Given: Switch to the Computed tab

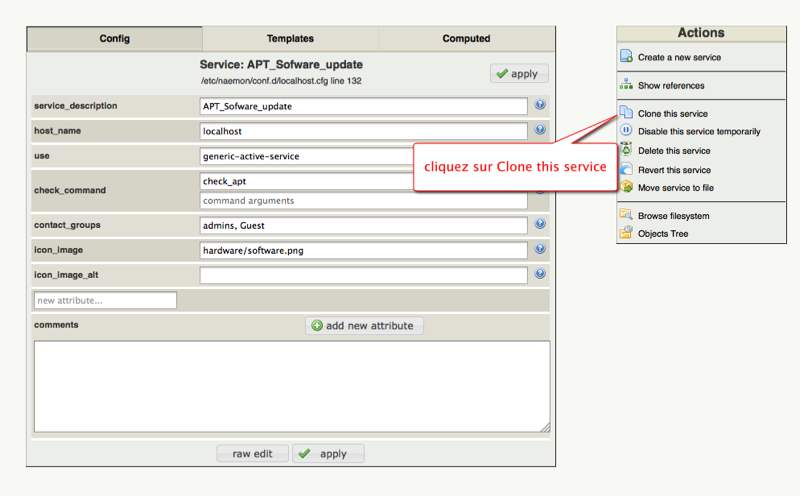Looking at the screenshot, I should 466,39.
